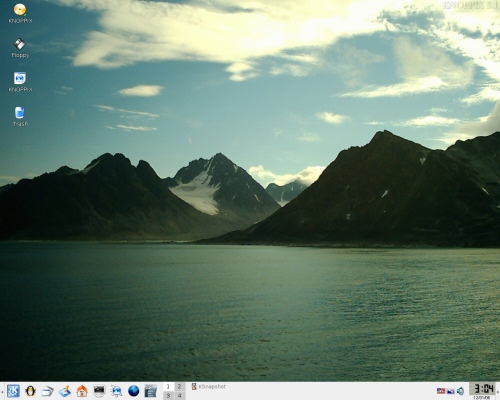This screenshot has height=400, width=500.
Task: Select virtual desktop 1 in pager
Action: pyautogui.click(x=168, y=386)
